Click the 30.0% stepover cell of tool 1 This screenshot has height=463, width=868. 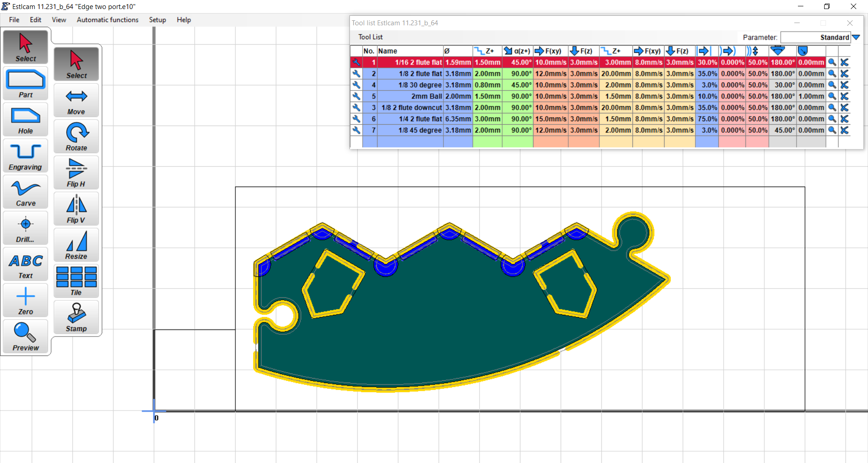(x=707, y=62)
